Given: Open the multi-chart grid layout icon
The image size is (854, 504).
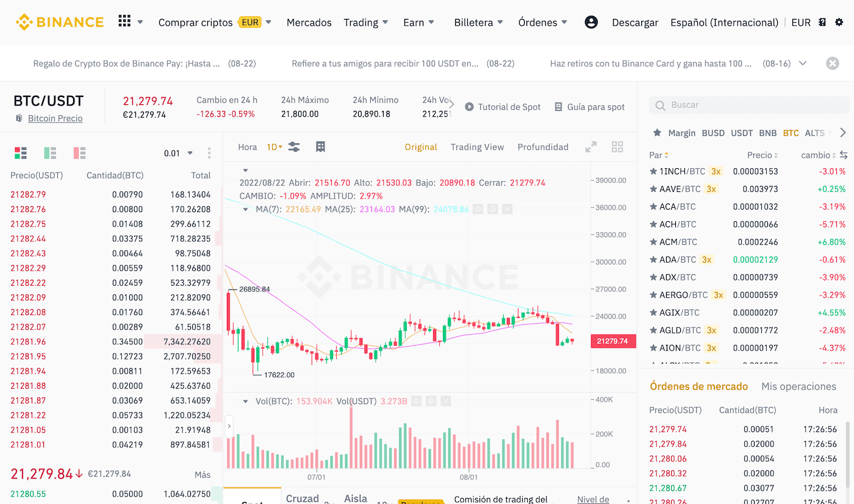Looking at the screenshot, I should (x=617, y=147).
